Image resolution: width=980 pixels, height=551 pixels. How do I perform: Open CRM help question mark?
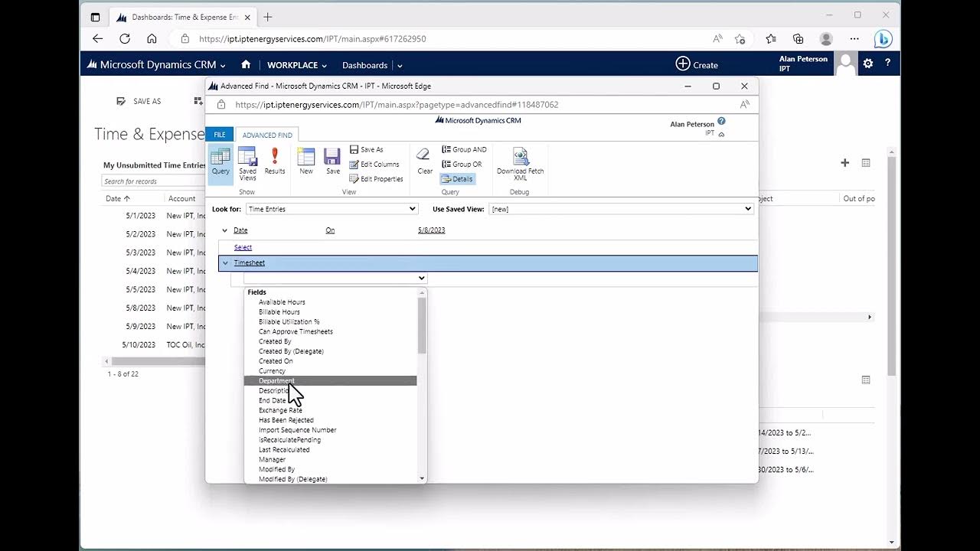click(x=887, y=64)
